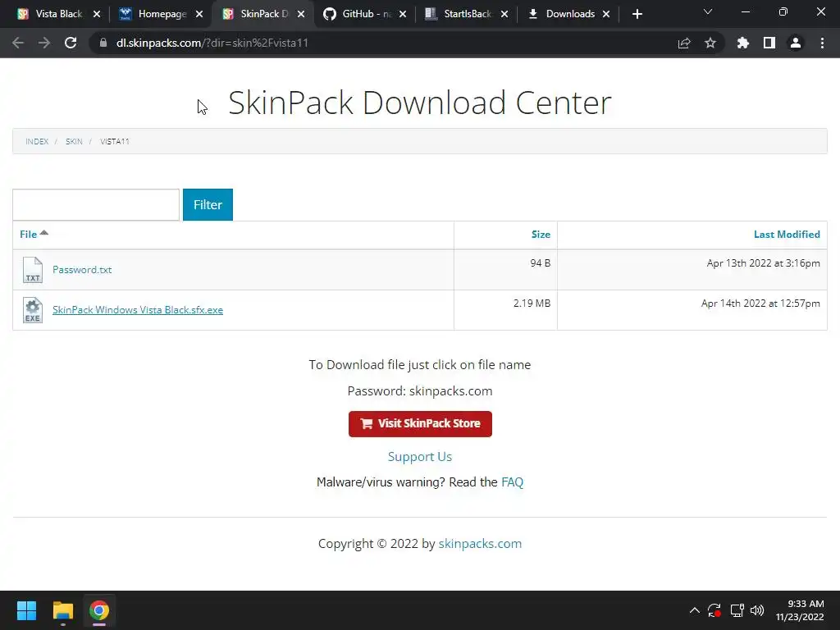The height and width of the screenshot is (630, 840).
Task: Open network settings tray icon
Action: (x=737, y=610)
